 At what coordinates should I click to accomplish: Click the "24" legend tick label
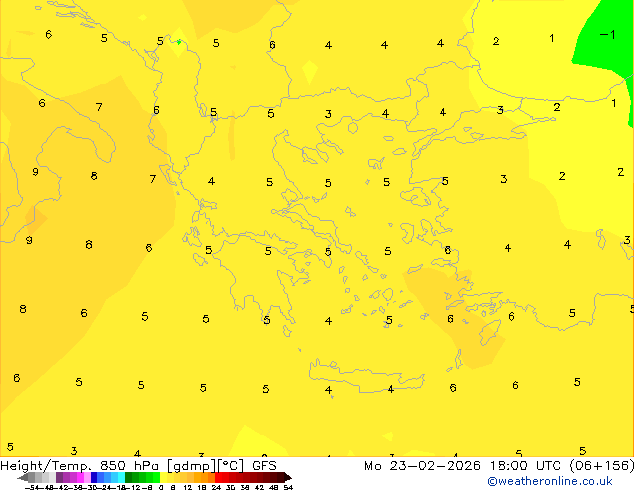[216, 488]
